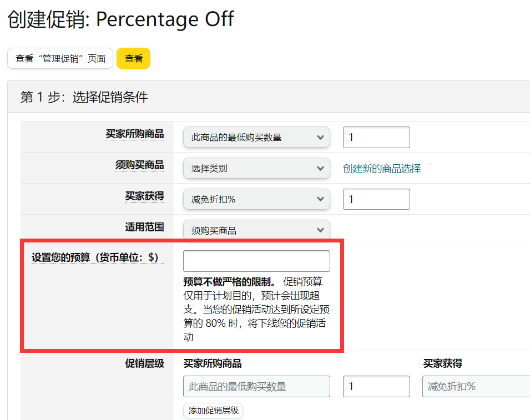Select the minimum purchase quantity input
The width and height of the screenshot is (530, 420).
tap(376, 137)
